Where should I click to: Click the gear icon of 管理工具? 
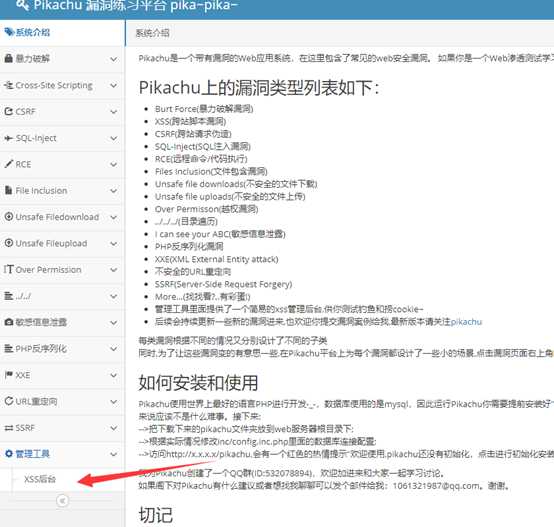pos(8,454)
